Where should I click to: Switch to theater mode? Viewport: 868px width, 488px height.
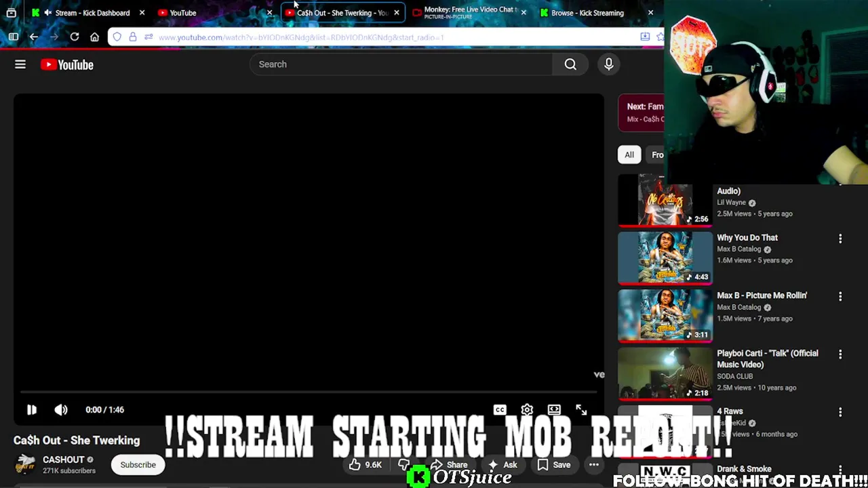tap(554, 409)
